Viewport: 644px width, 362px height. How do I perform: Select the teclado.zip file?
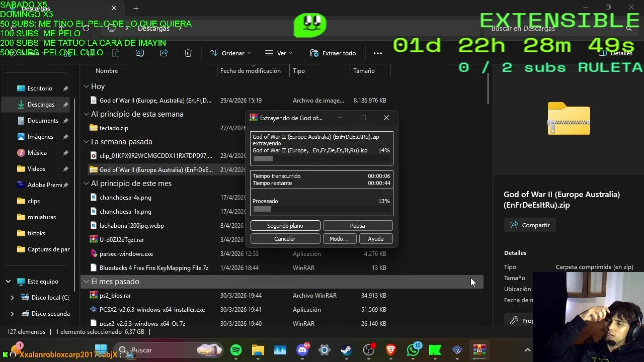click(x=114, y=128)
